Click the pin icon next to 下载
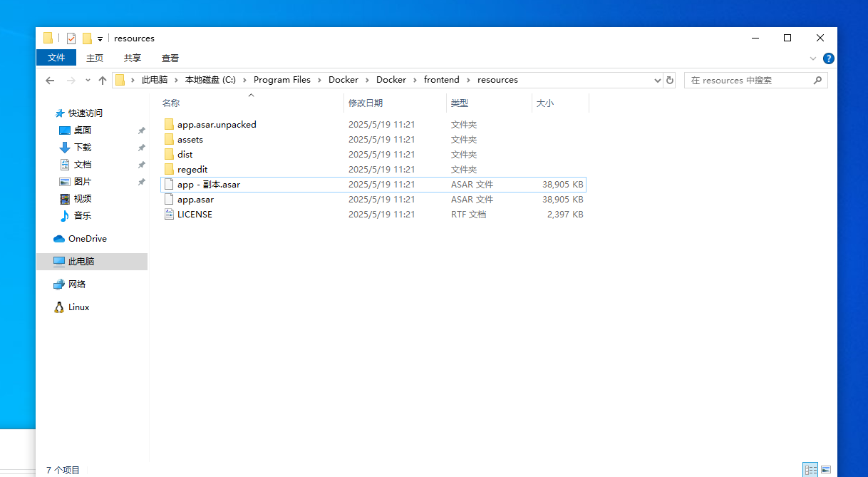Image resolution: width=868 pixels, height=477 pixels. coord(141,148)
